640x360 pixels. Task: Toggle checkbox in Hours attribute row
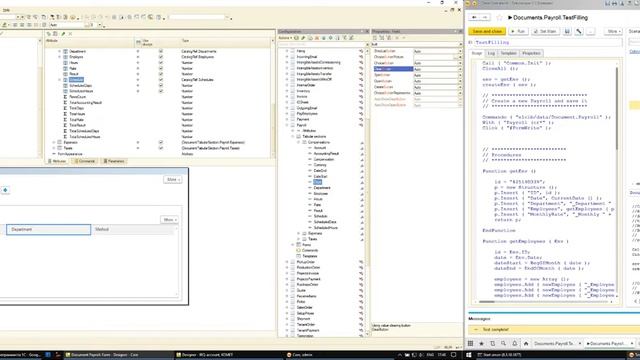tap(161, 63)
